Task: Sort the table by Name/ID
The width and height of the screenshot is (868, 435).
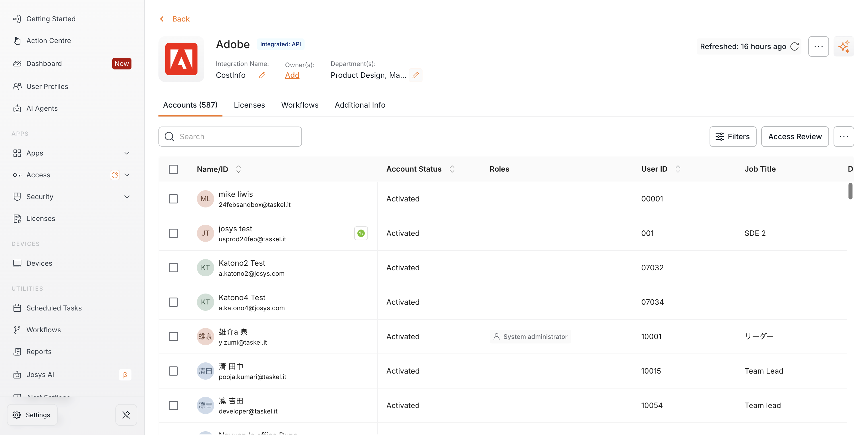Action: 239,169
